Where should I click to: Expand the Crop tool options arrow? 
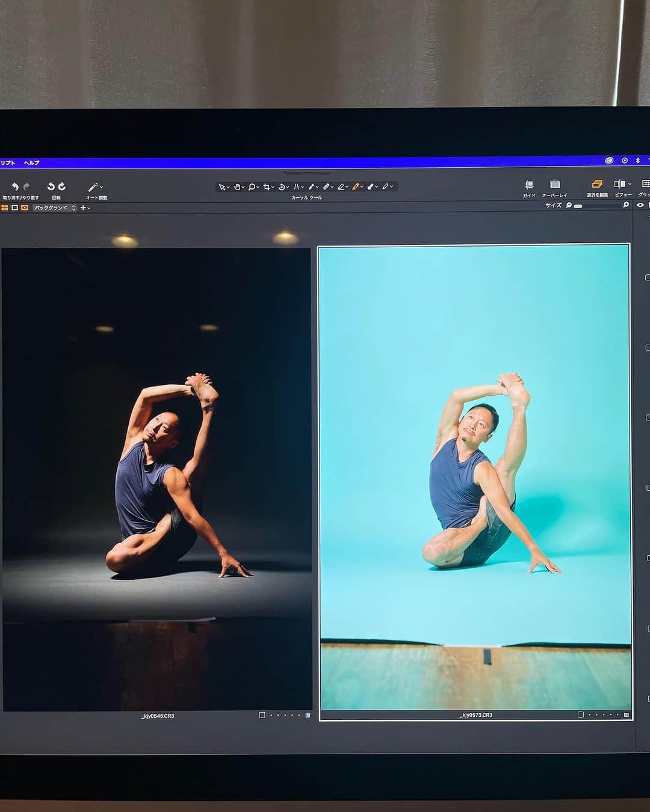pos(273,187)
